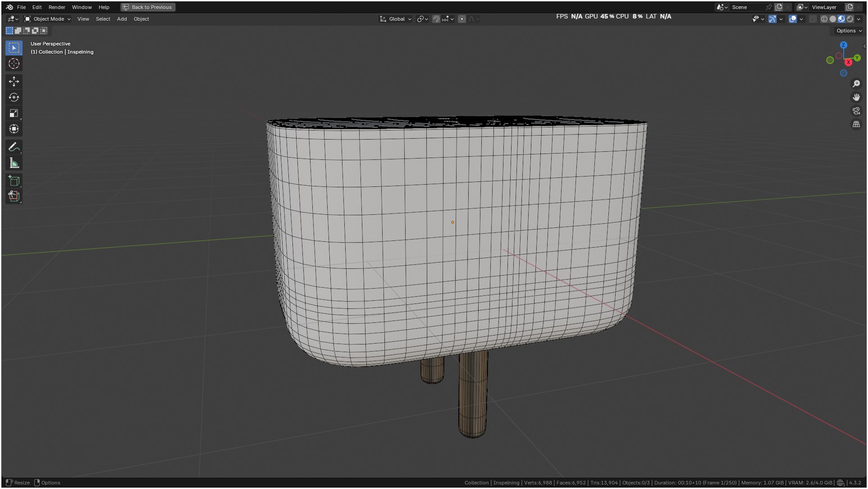This screenshot has height=489, width=868.
Task: Select the Select Box tool
Action: (14, 48)
